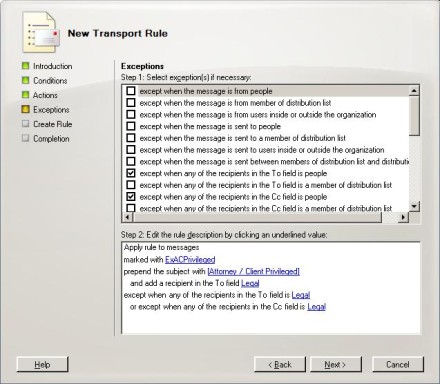Click the vertical scrollbar thumb in exceptions list
The image size is (440, 384).
(414, 116)
